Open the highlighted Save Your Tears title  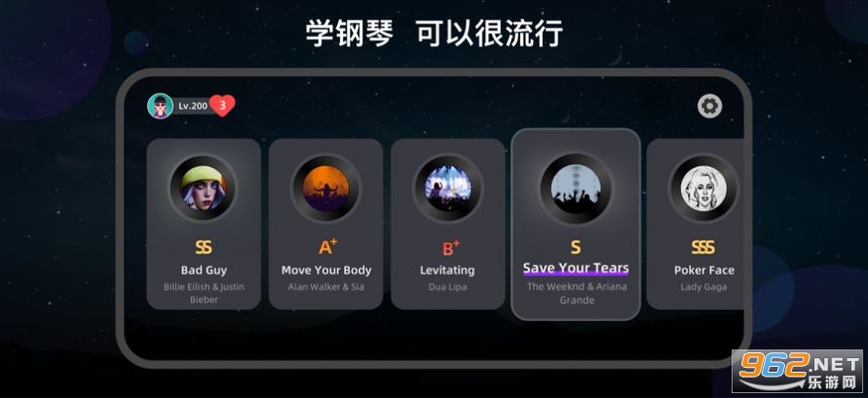pos(576,269)
